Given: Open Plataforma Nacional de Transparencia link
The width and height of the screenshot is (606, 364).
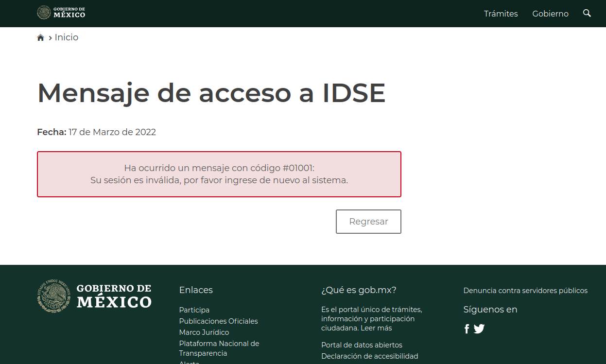Looking at the screenshot, I should pyautogui.click(x=219, y=348).
